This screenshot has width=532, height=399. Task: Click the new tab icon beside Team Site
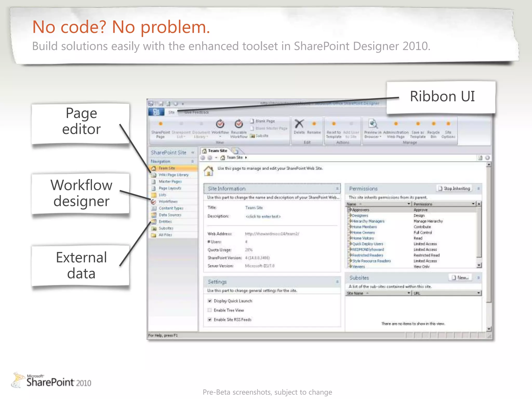point(236,151)
